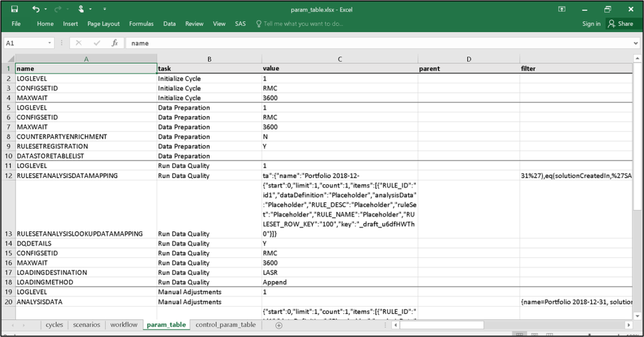Click the Redo arrow icon

[x=59, y=9]
